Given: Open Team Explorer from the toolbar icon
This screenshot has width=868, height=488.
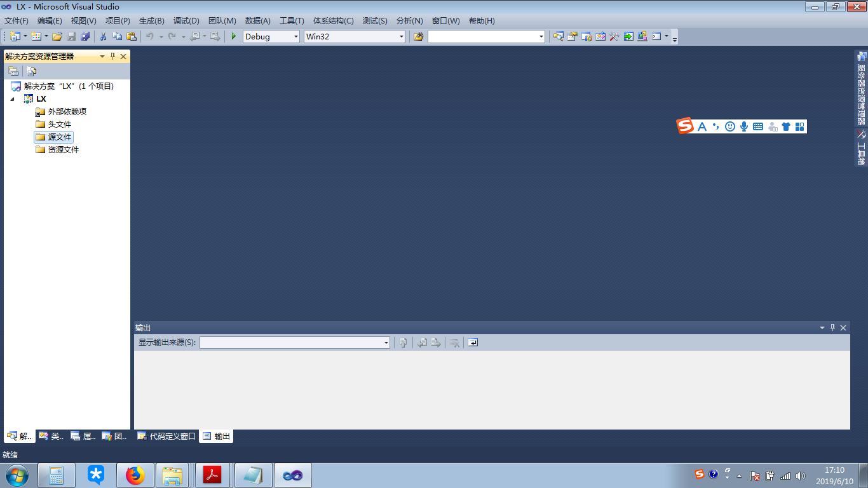Looking at the screenshot, I should pyautogui.click(x=587, y=36).
